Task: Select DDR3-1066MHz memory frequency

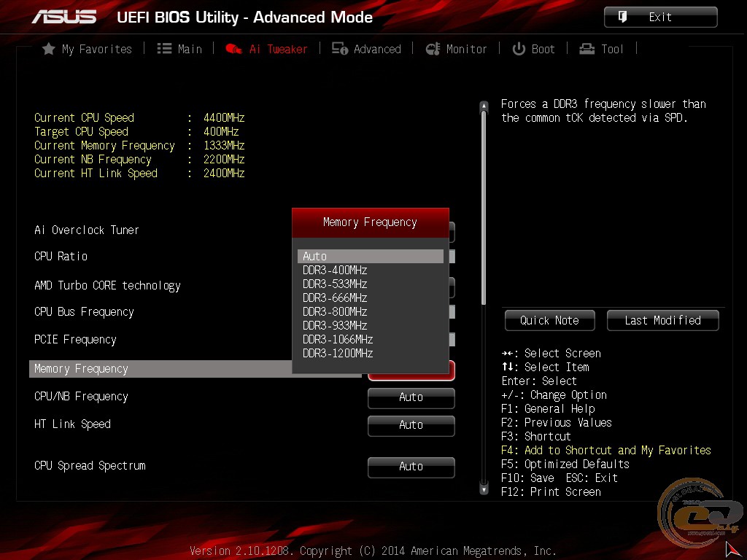Action: (x=370, y=339)
